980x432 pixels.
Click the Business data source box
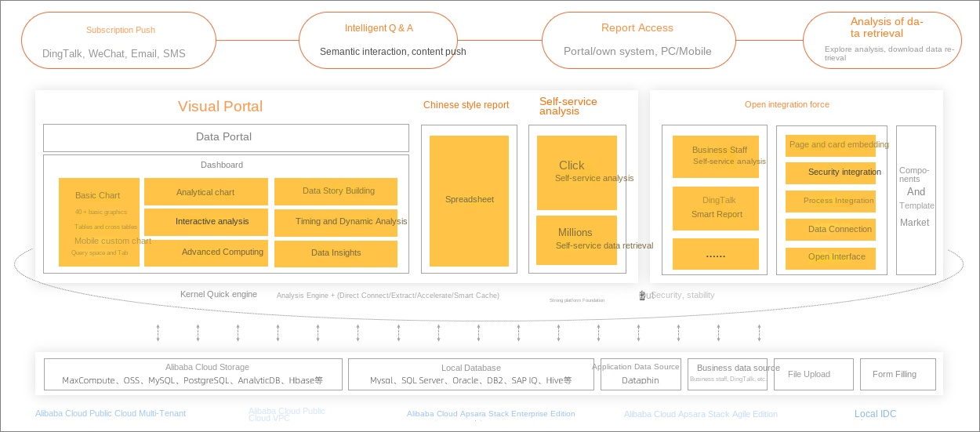(728, 374)
